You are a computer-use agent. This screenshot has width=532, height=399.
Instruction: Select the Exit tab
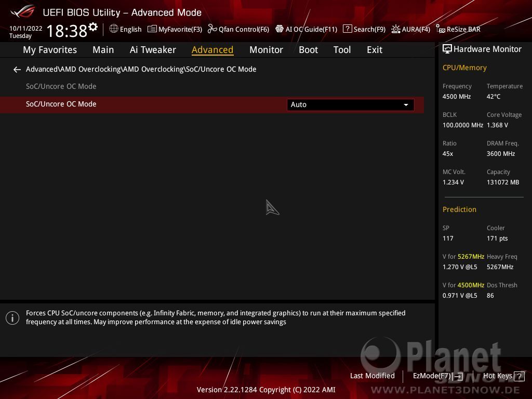coord(375,50)
